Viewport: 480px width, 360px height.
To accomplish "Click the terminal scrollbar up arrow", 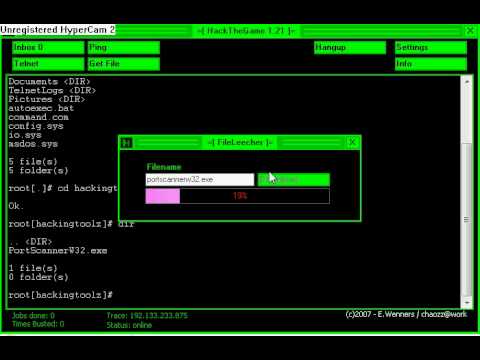I will 467,82.
